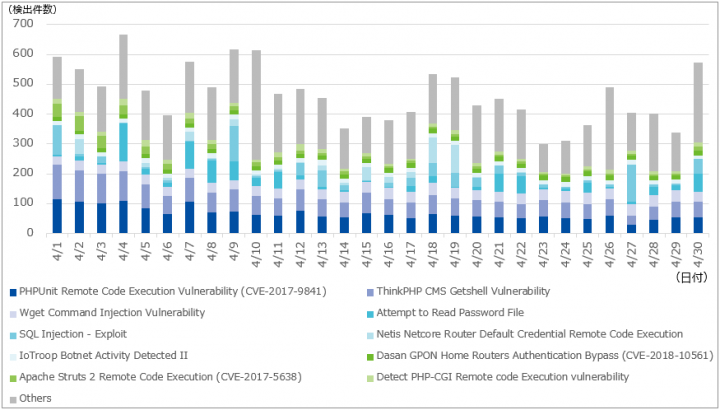Click the ThinkPHP CMS Getshell legend swatch
This screenshot has width=720, height=410.
click(x=371, y=292)
